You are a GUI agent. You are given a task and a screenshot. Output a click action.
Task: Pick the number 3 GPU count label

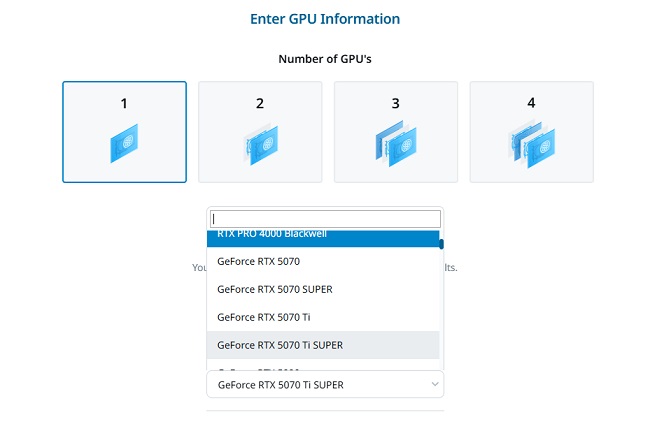pyautogui.click(x=396, y=103)
